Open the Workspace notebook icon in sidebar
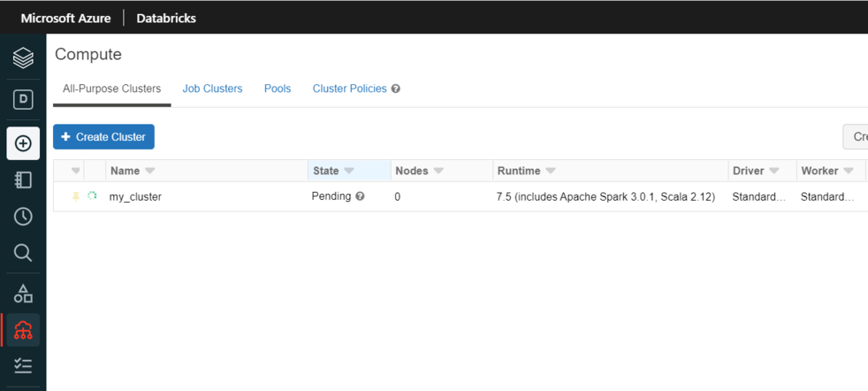The height and width of the screenshot is (391, 868). (23, 180)
